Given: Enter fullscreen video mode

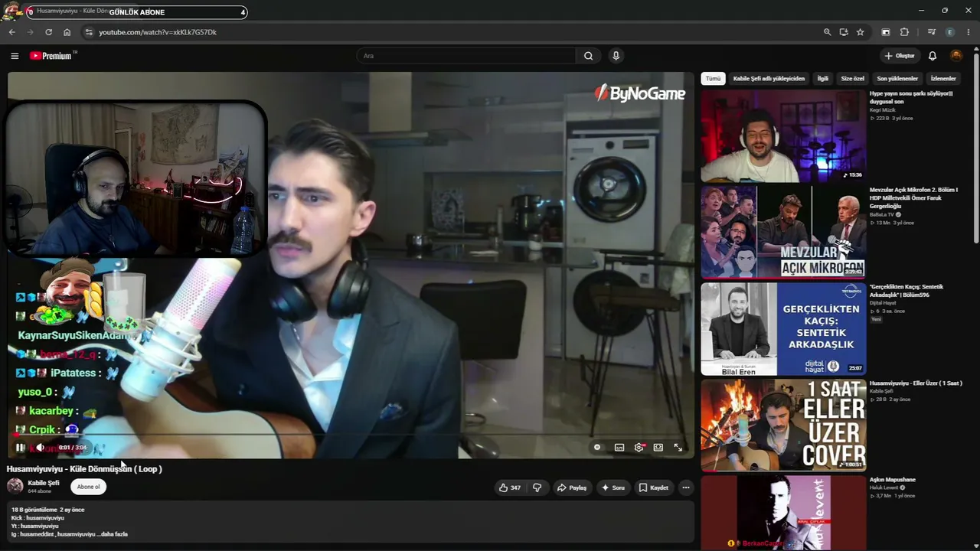Looking at the screenshot, I should point(678,448).
